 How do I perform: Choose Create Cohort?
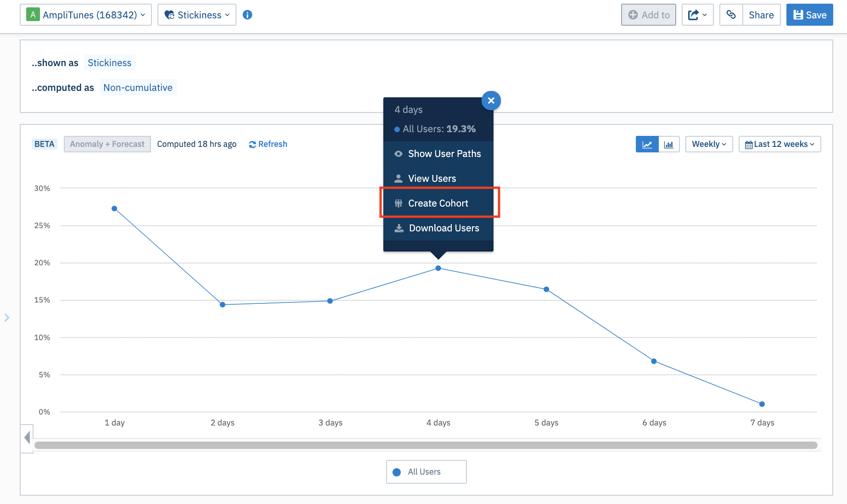pos(438,203)
